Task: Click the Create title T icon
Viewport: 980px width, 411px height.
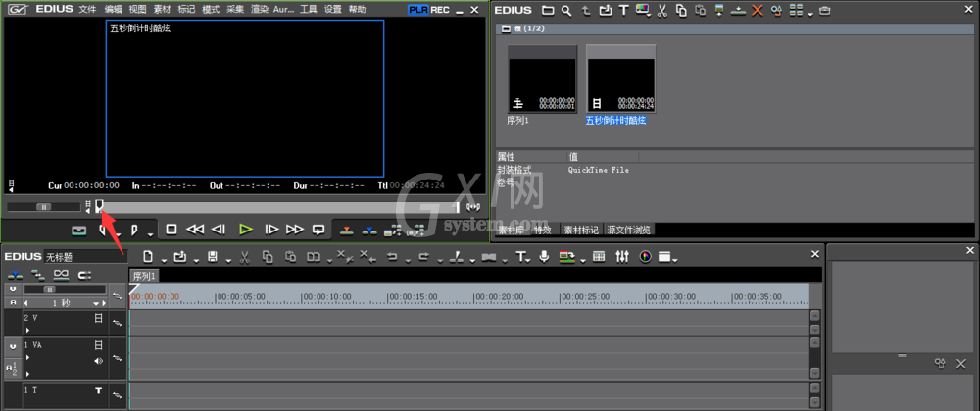Action: (x=522, y=256)
